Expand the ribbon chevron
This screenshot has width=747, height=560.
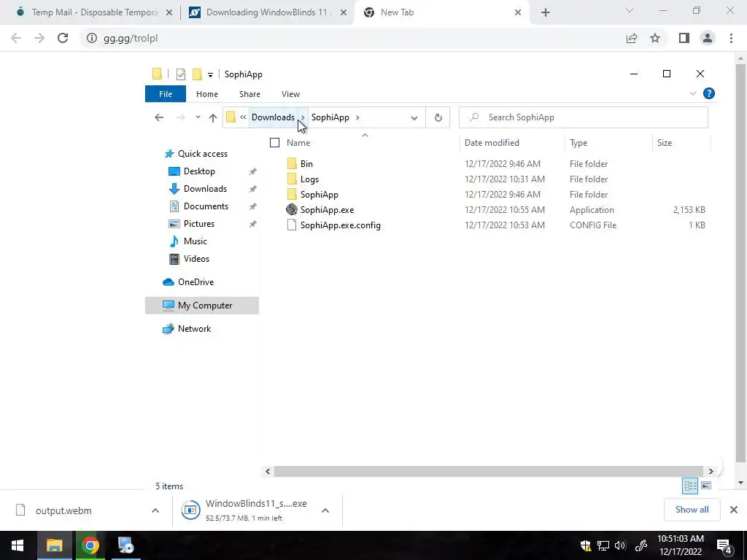(693, 94)
